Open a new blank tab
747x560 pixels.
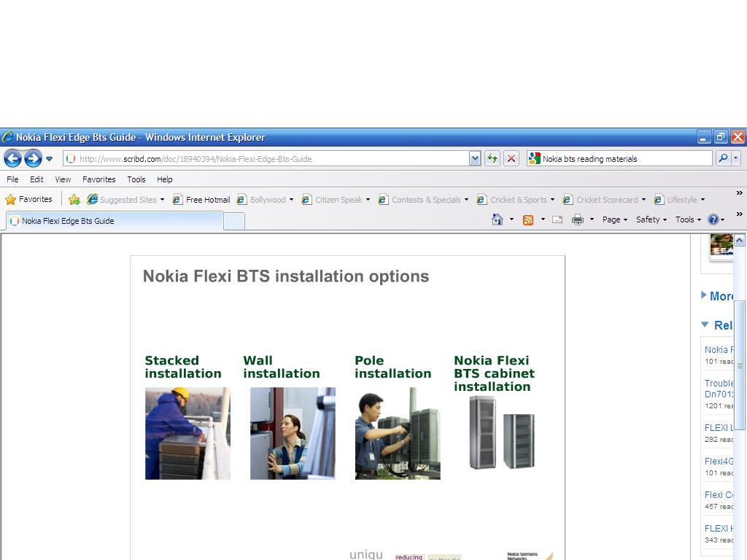tap(233, 221)
